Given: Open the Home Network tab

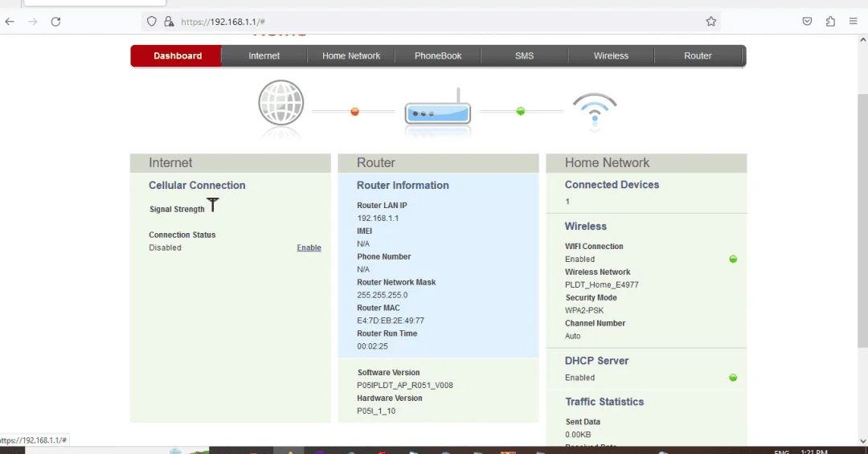Looking at the screenshot, I should [x=351, y=56].
